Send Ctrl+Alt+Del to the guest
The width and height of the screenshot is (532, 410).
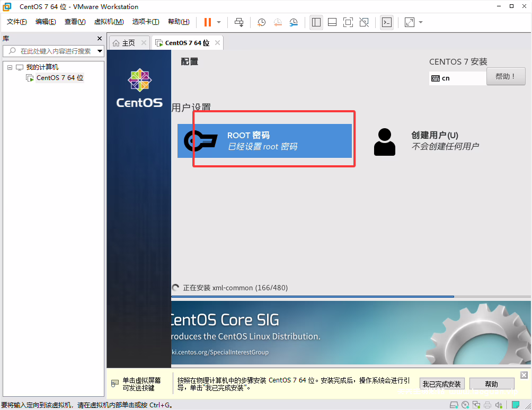[239, 22]
